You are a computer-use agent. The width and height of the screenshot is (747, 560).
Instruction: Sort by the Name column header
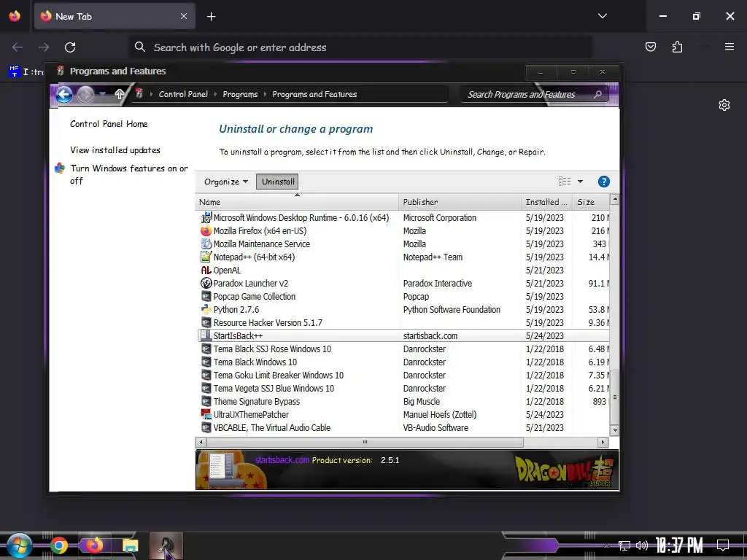297,202
